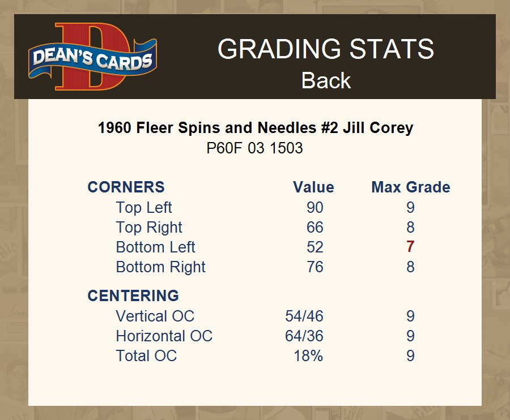This screenshot has height=420, width=510.
Task: Click the 64/36 horizontal centering value
Action: pyautogui.click(x=304, y=336)
